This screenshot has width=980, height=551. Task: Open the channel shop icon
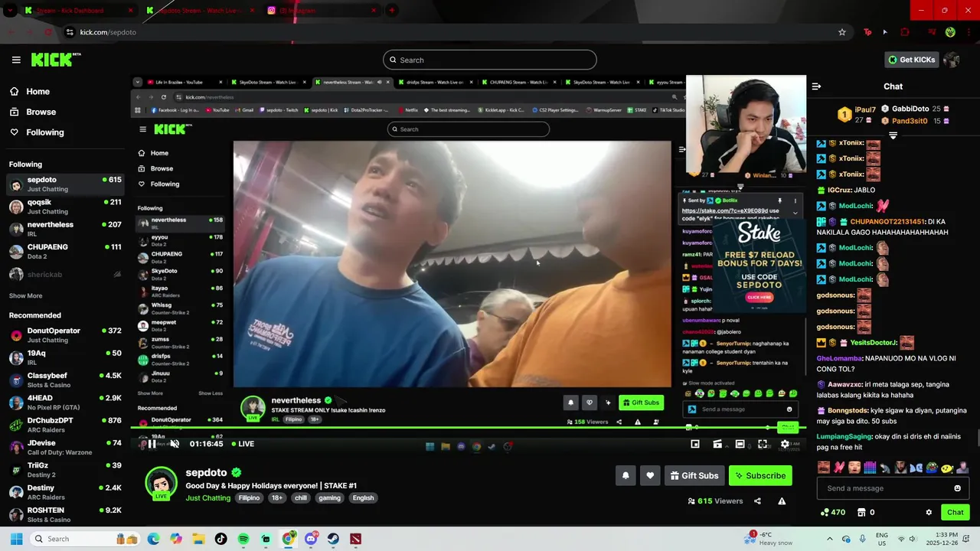click(861, 512)
